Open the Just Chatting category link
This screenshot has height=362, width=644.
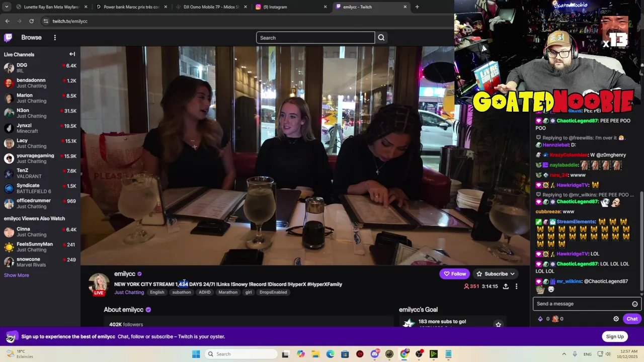pyautogui.click(x=129, y=292)
